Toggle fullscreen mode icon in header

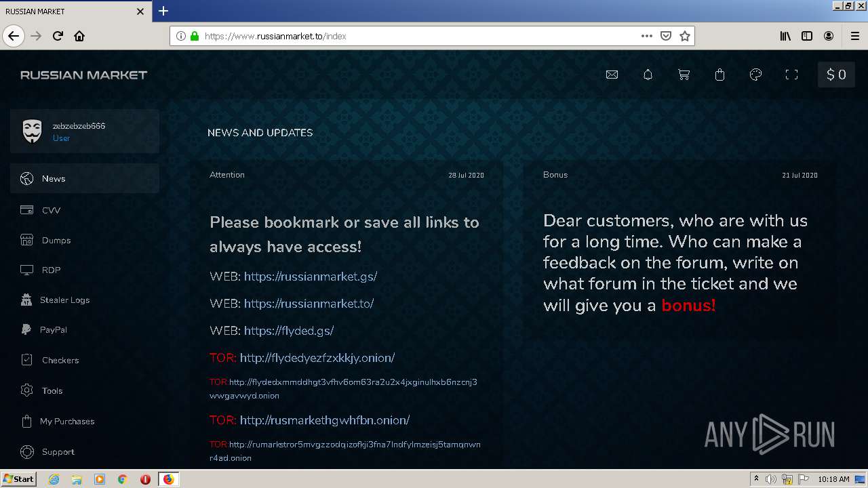coord(791,75)
